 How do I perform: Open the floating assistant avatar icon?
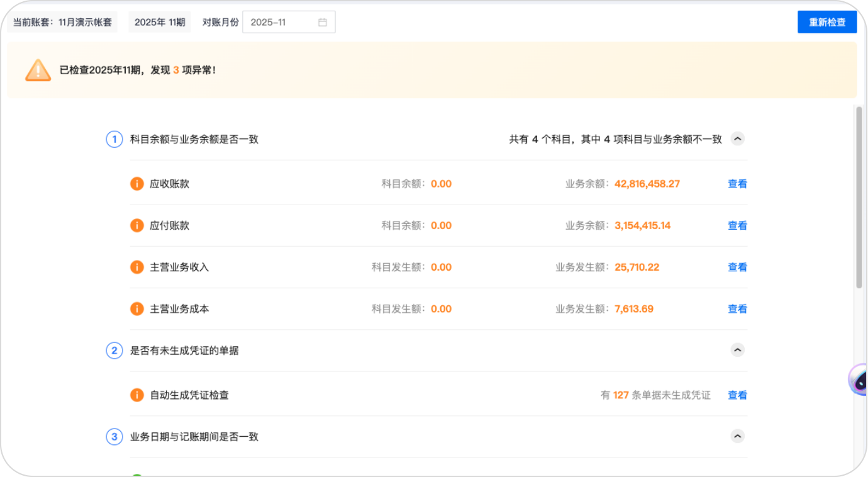[859, 379]
